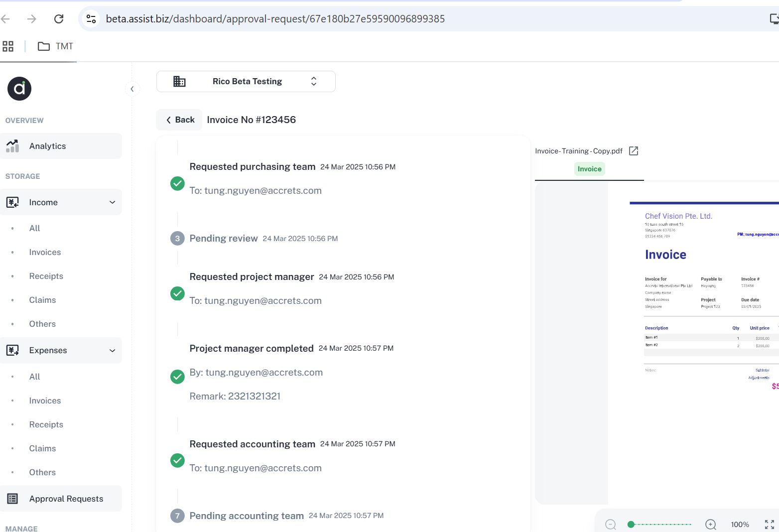Viewport: 779px width, 532px height.
Task: Click the site information icon in address bar
Action: 91,19
